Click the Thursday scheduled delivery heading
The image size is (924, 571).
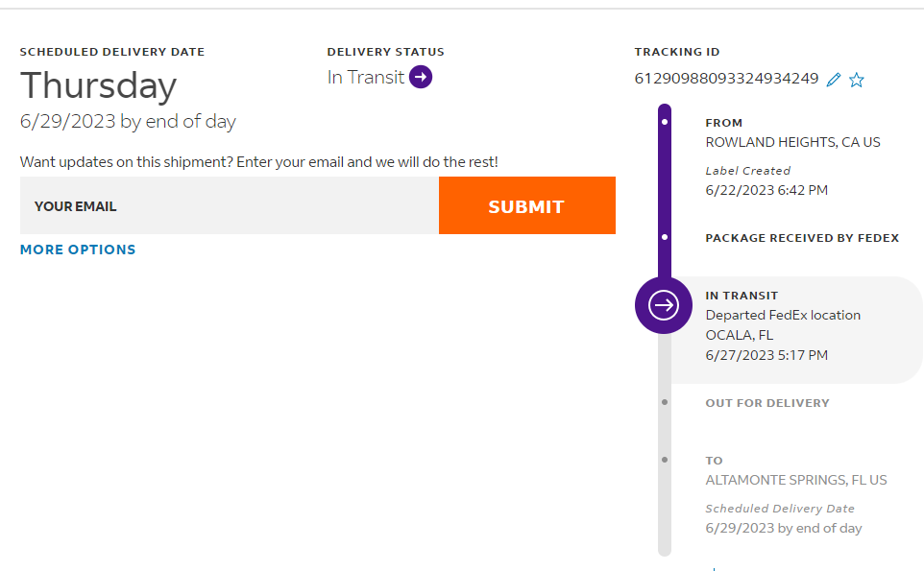tap(98, 85)
